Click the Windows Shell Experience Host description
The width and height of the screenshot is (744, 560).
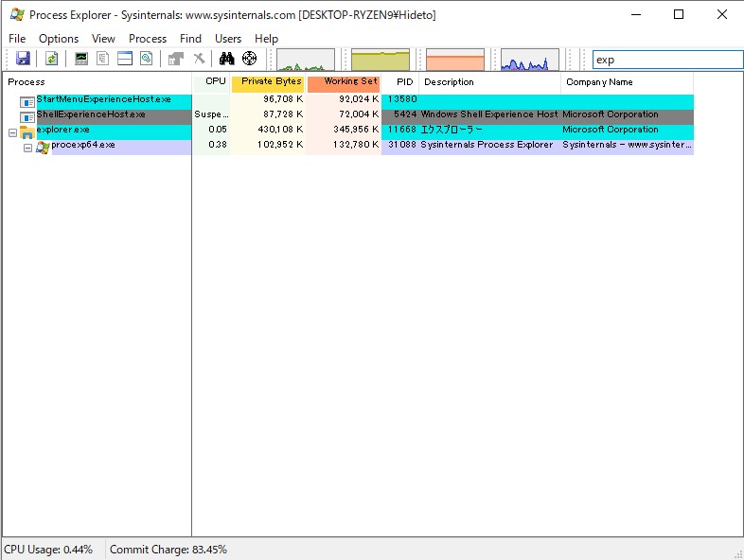pos(489,114)
